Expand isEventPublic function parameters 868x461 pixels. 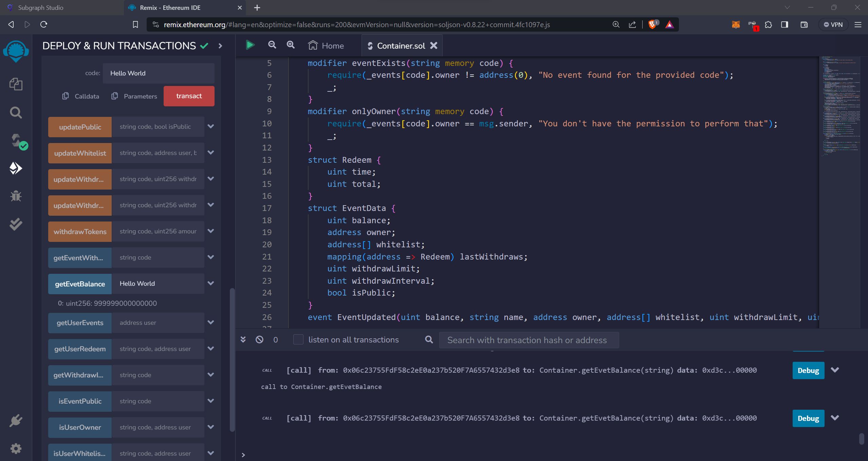(x=211, y=401)
